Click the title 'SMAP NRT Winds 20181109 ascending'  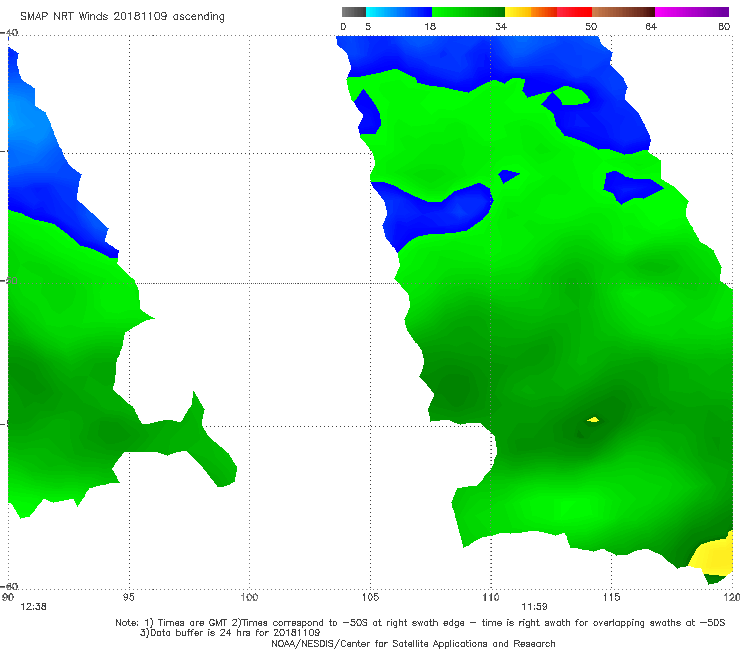point(122,17)
